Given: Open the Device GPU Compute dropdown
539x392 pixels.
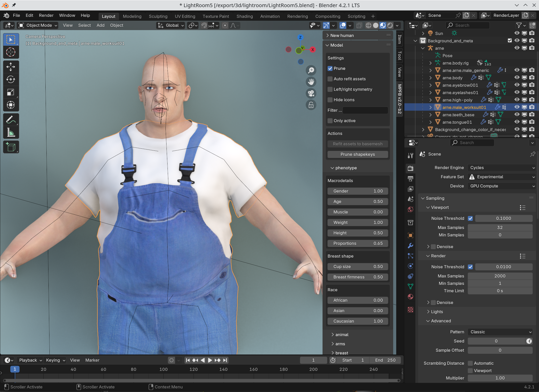Looking at the screenshot, I should tap(502, 186).
